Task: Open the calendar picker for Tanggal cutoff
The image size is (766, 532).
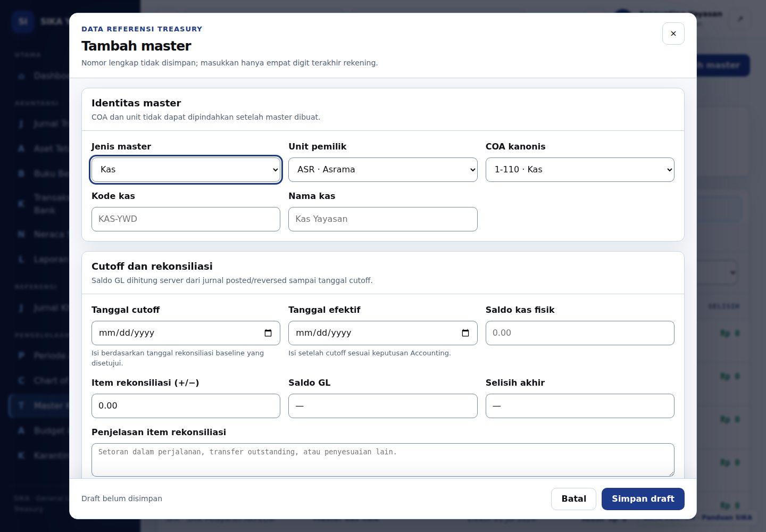Action: pyautogui.click(x=268, y=333)
